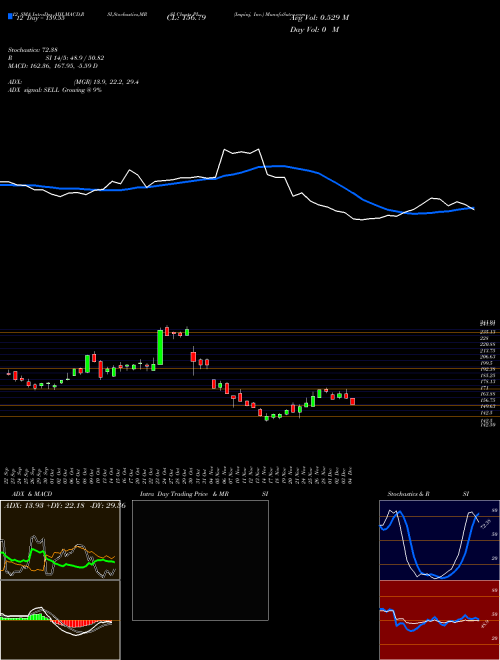Click the 'MACD: 162.86, 167.95, -5.39 D' line

(53, 66)
